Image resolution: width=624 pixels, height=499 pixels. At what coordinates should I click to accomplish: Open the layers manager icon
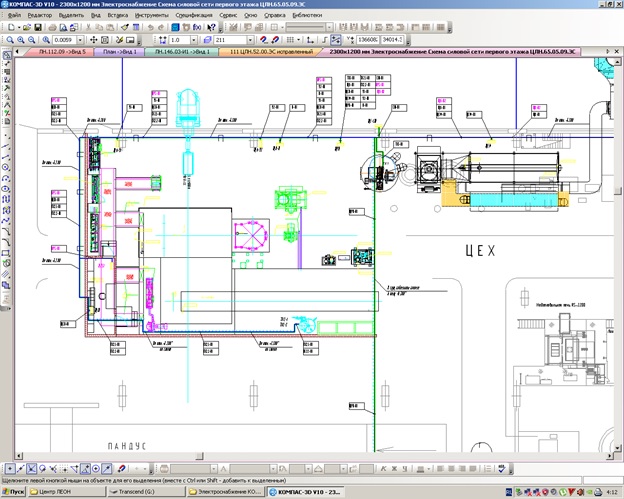[x=207, y=40]
